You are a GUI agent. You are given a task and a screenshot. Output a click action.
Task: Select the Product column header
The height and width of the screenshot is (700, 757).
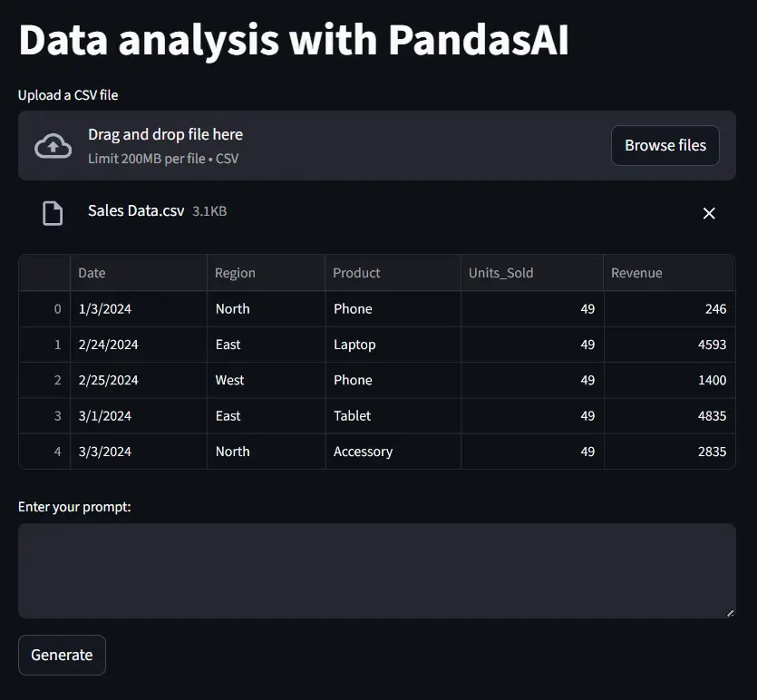click(392, 273)
